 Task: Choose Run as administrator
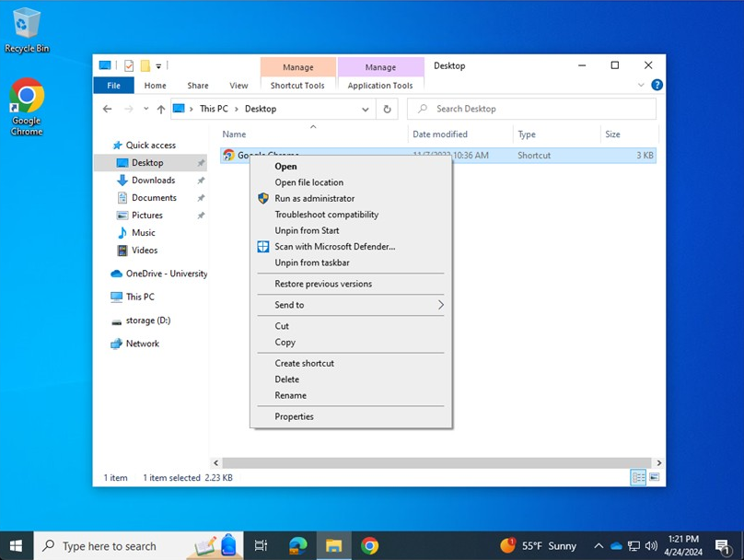pos(351,199)
